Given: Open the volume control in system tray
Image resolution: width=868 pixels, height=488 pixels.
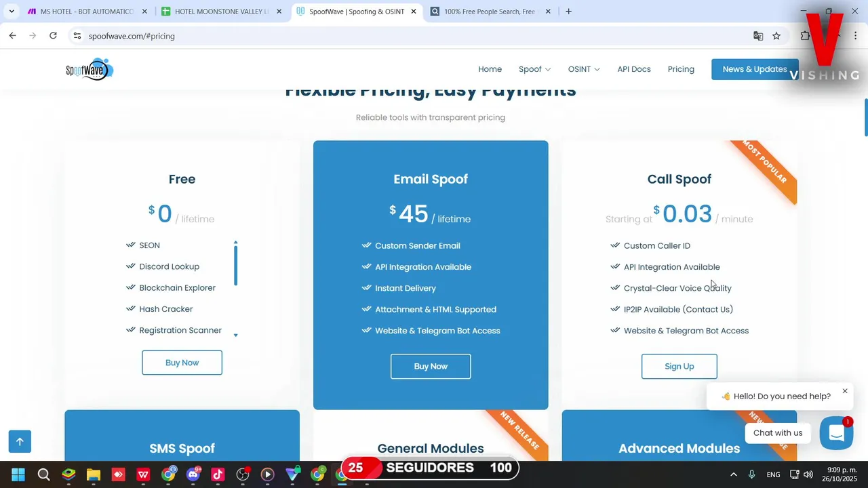Looking at the screenshot, I should (x=808, y=474).
